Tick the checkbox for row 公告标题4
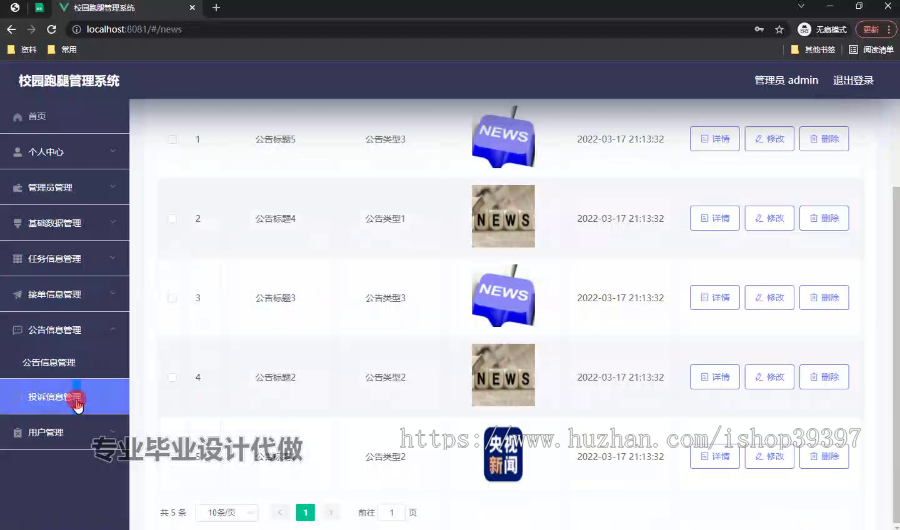Image resolution: width=900 pixels, height=530 pixels. tap(172, 218)
